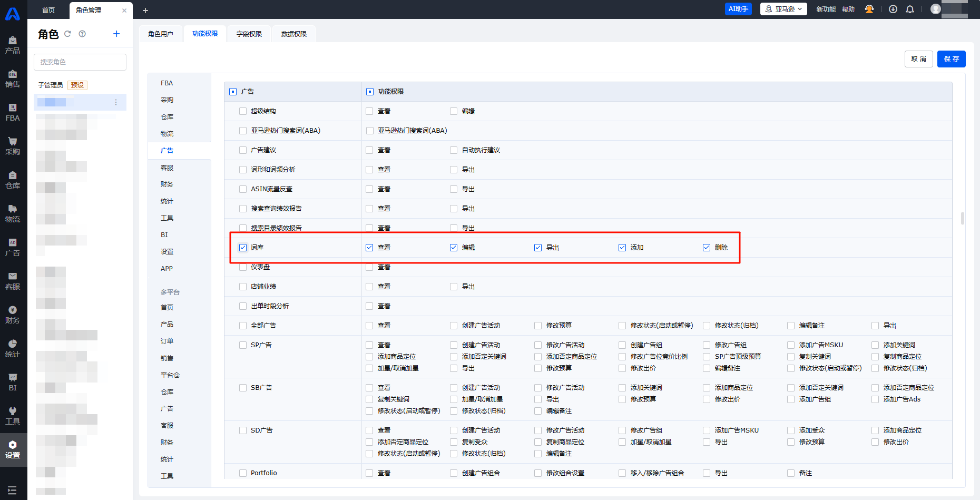Viewport: 980px width, 500px height.
Task: Collapse the sidebar using the bottom menu icon
Action: tap(12, 490)
